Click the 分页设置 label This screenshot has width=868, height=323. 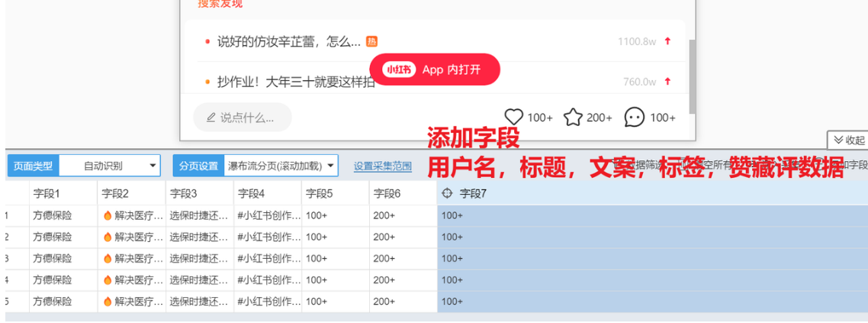click(x=199, y=165)
